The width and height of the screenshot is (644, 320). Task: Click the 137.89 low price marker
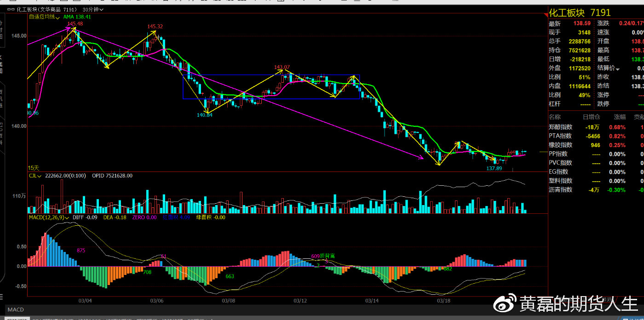[x=494, y=169]
